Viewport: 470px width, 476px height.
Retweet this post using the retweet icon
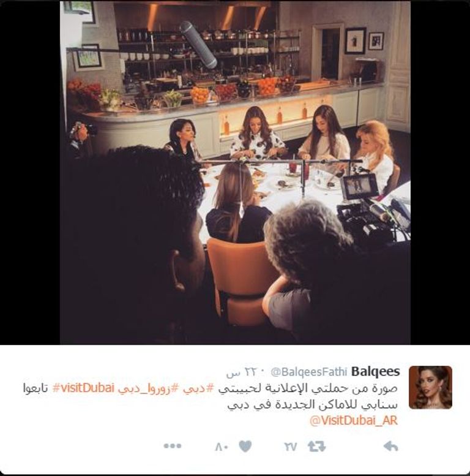pos(316,447)
